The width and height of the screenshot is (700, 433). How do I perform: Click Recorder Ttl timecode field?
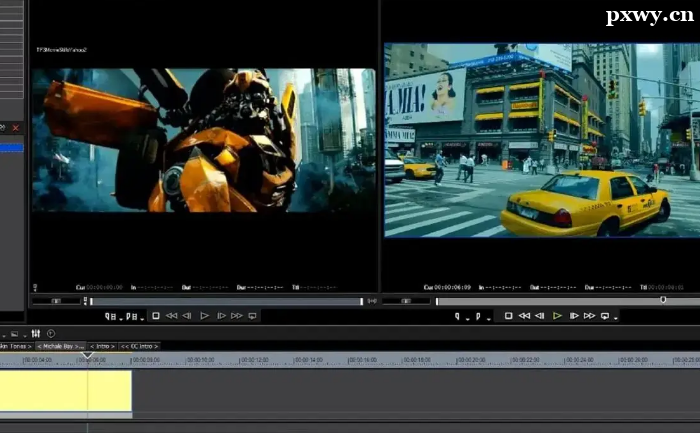click(662, 287)
